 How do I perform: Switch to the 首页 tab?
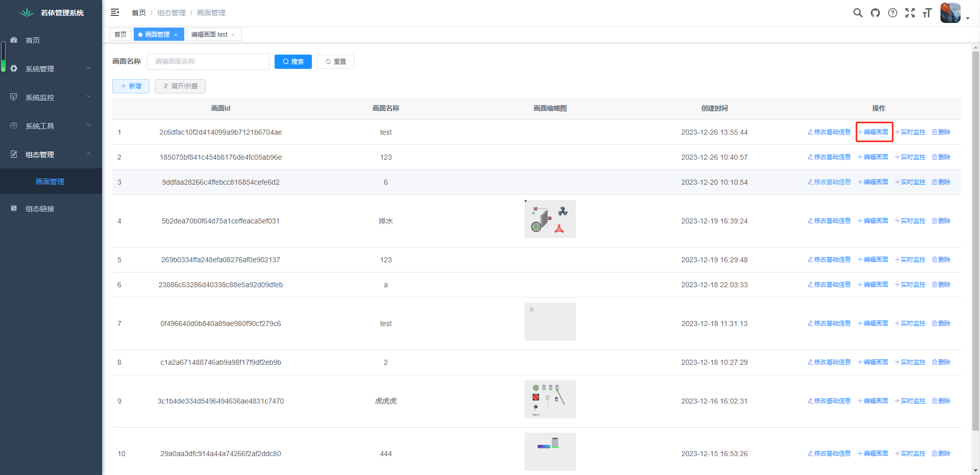[x=120, y=35]
